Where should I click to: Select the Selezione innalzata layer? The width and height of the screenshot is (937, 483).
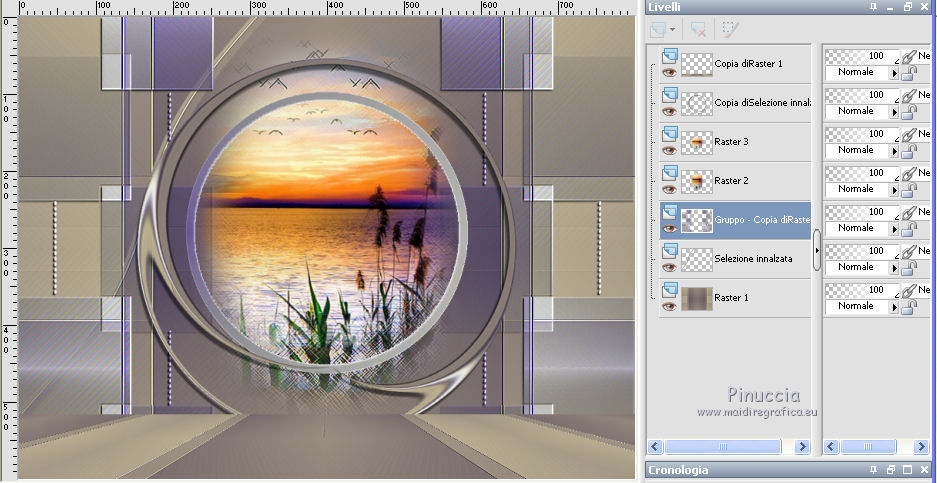pos(735,258)
